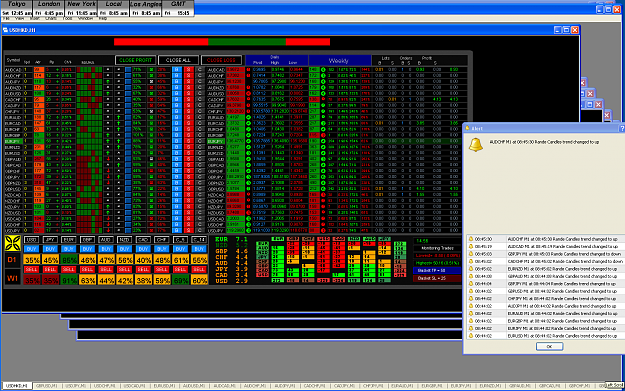Select the C_14 basket button
Viewport: 625px width, 391px height.
(199, 240)
